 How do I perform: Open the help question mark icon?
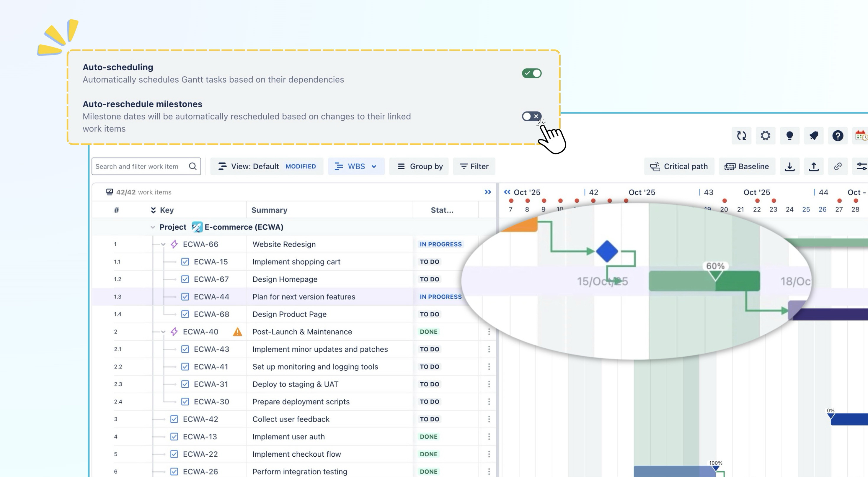838,136
